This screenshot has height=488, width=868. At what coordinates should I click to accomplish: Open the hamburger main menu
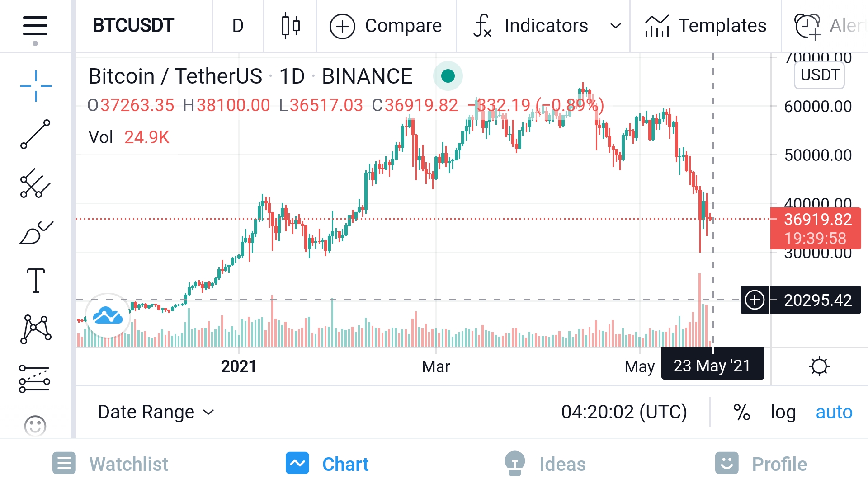[x=35, y=26]
